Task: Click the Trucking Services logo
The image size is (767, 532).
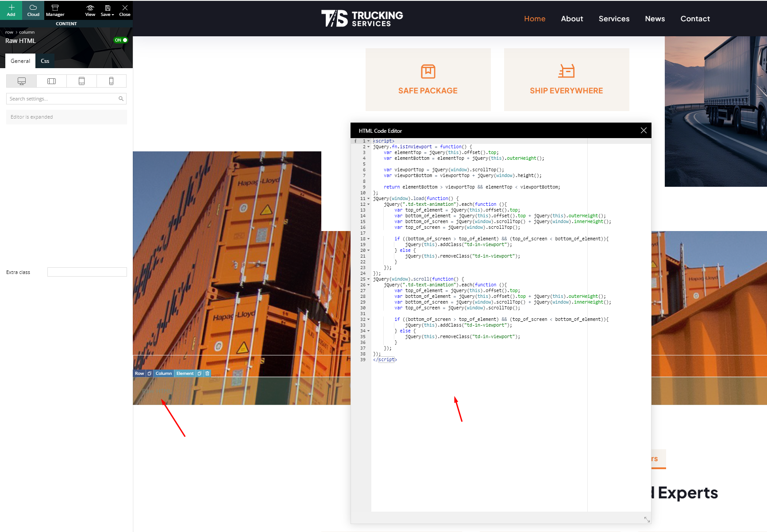Action: click(x=362, y=19)
